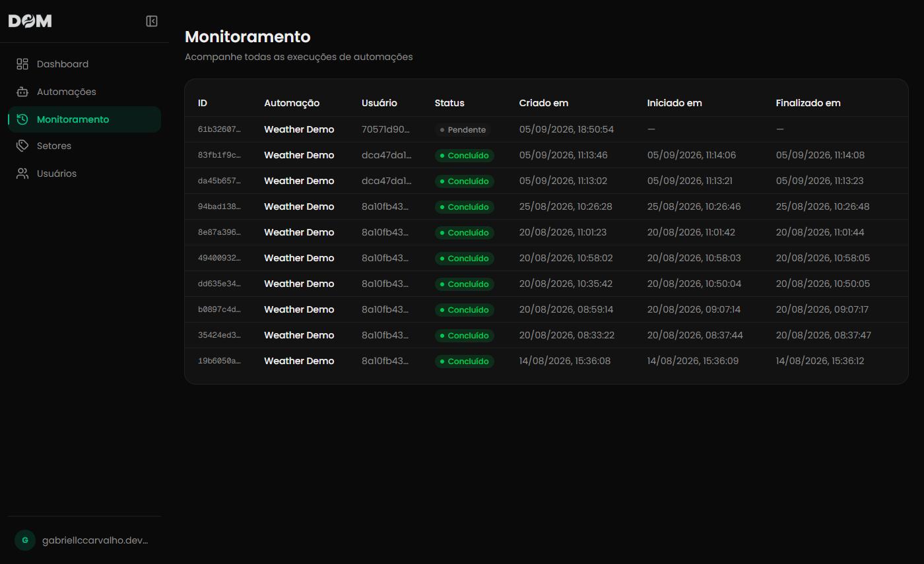
Task: Select Monitoramento in the sidebar
Action: click(84, 119)
